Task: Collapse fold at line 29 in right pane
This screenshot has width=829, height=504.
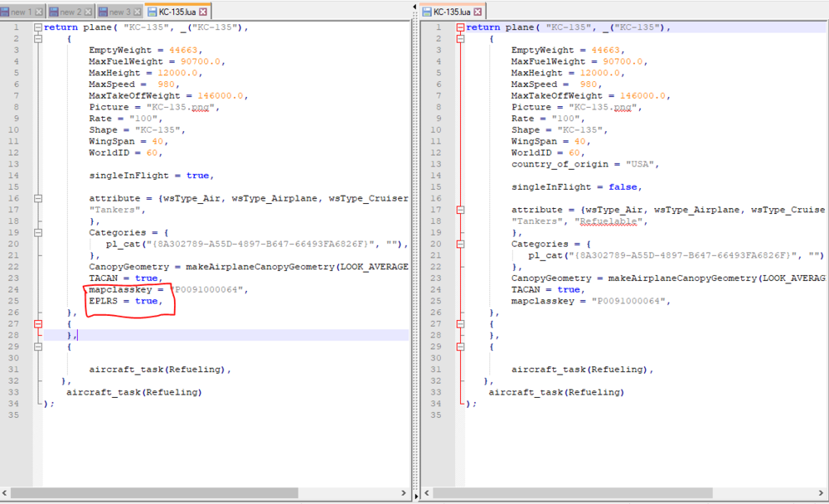Action: point(460,347)
